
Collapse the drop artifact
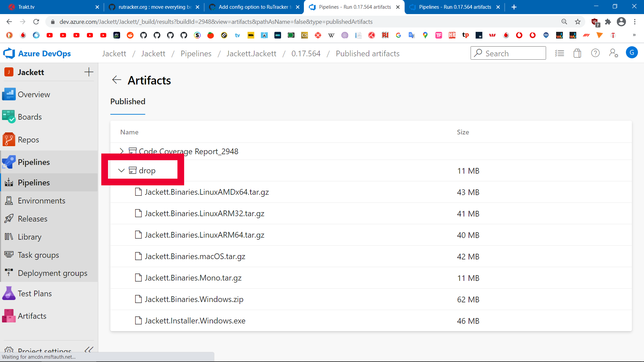click(121, 170)
